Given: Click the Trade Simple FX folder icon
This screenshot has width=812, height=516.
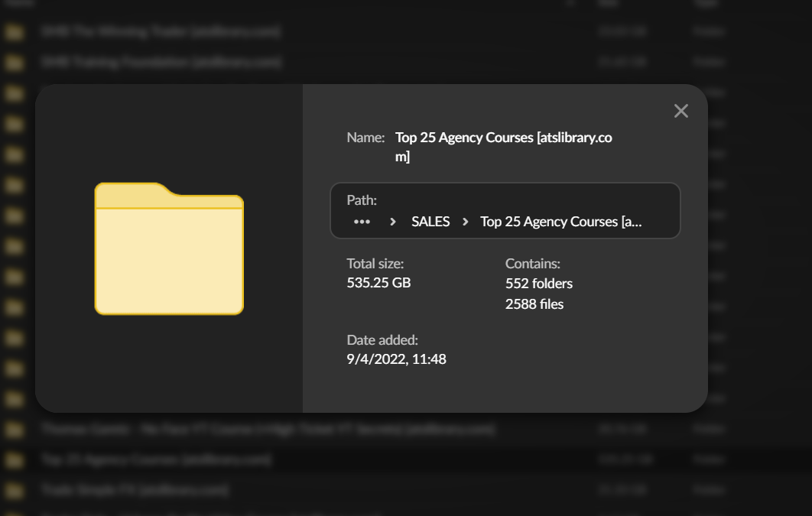Looking at the screenshot, I should point(13,489).
